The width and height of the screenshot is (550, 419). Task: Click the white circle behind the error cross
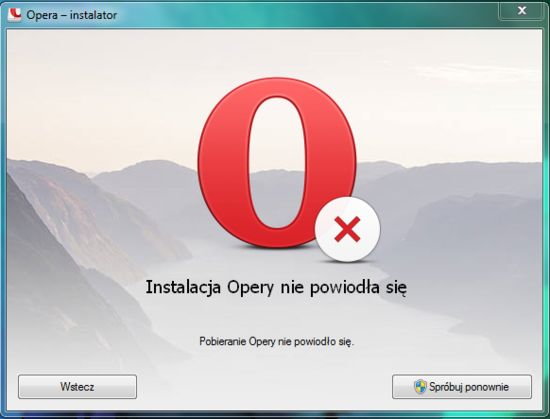[347, 229]
